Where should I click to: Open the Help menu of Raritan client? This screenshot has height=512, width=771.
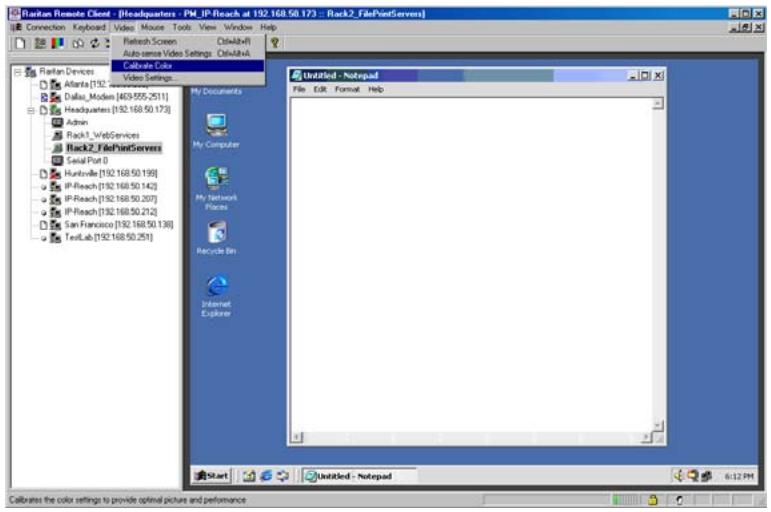268,28
